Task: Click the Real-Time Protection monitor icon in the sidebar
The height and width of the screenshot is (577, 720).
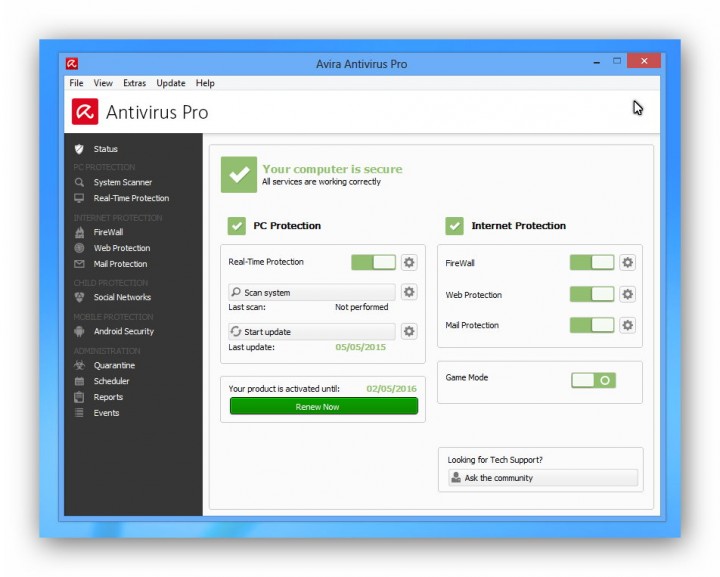Action: click(79, 198)
